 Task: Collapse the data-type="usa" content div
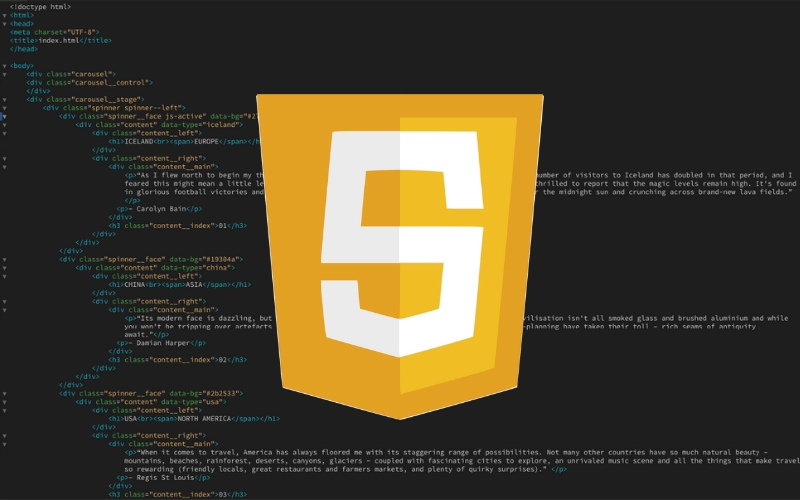point(5,402)
